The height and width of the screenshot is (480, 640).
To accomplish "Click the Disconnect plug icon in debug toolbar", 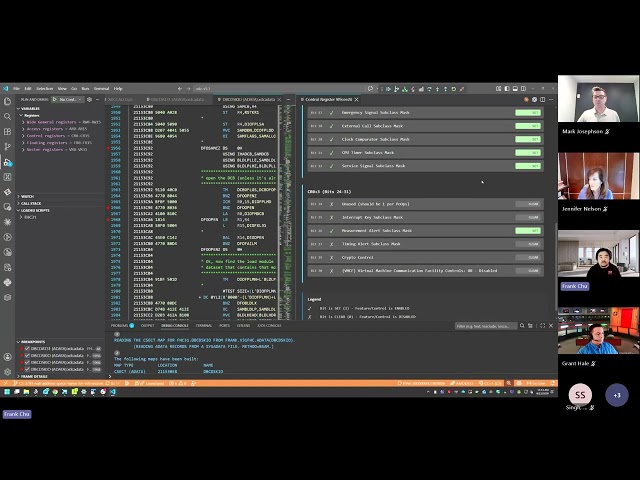I will click(x=462, y=89).
